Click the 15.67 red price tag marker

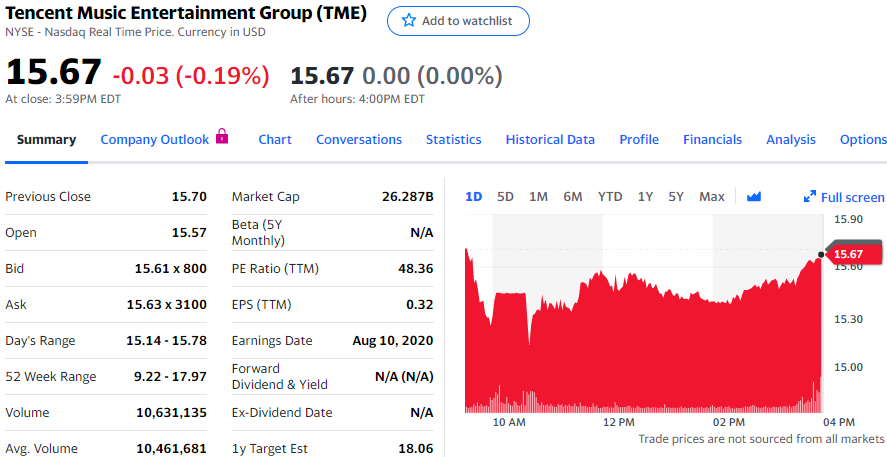point(854,255)
